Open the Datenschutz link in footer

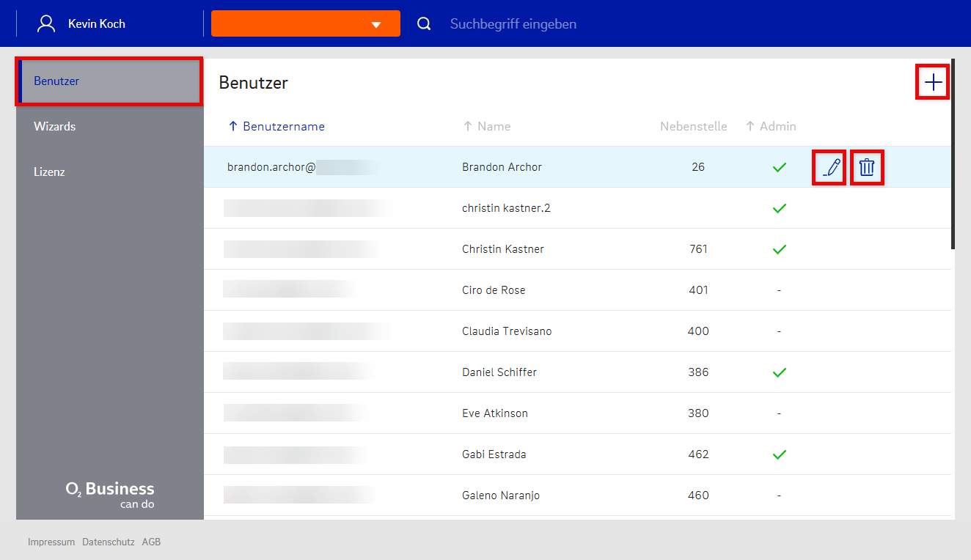(108, 542)
